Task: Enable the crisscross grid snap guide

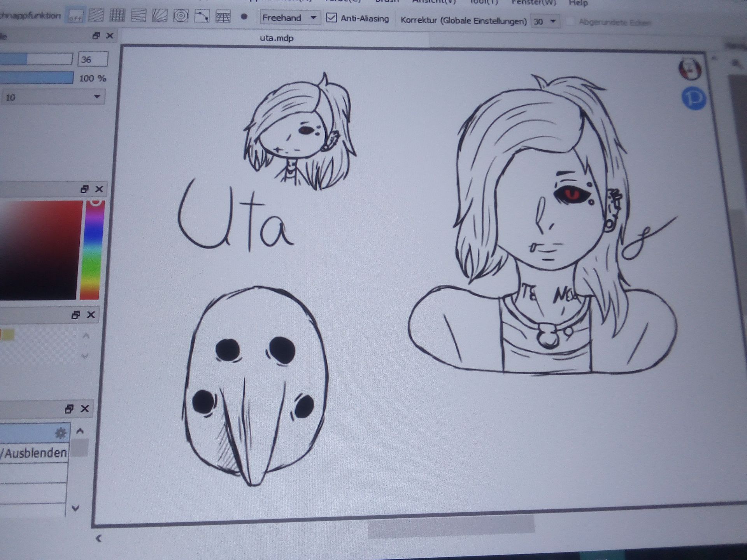Action: pyautogui.click(x=117, y=16)
